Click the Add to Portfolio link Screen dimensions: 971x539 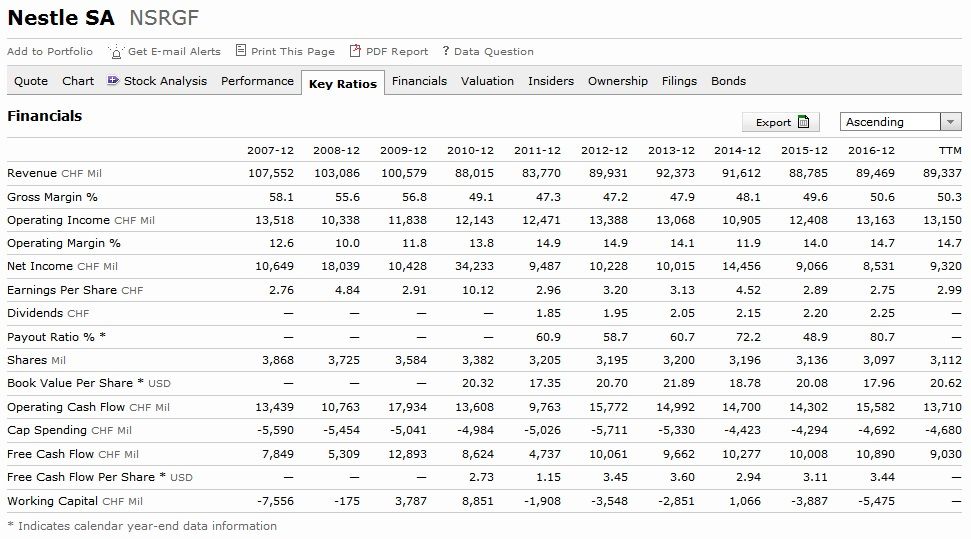tap(50, 52)
